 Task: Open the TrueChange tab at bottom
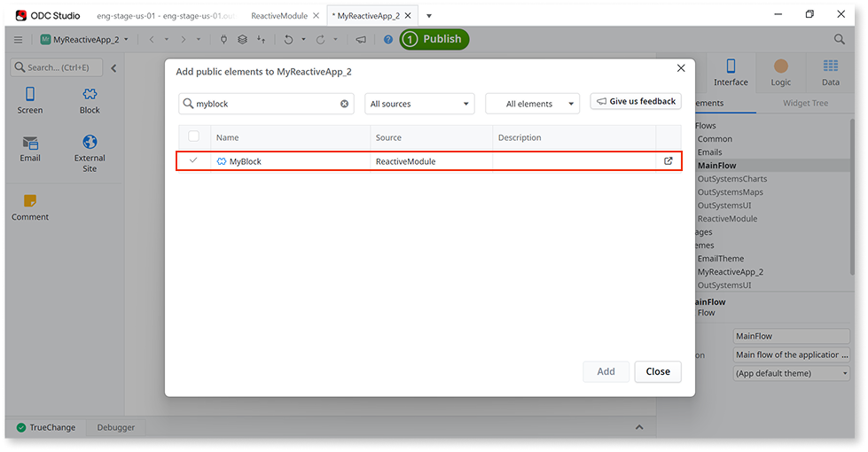46,428
